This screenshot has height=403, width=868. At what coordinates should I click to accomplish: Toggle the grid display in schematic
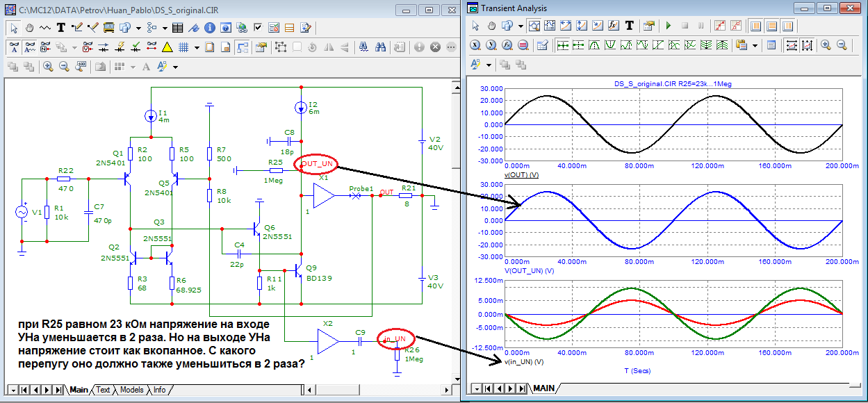[184, 47]
